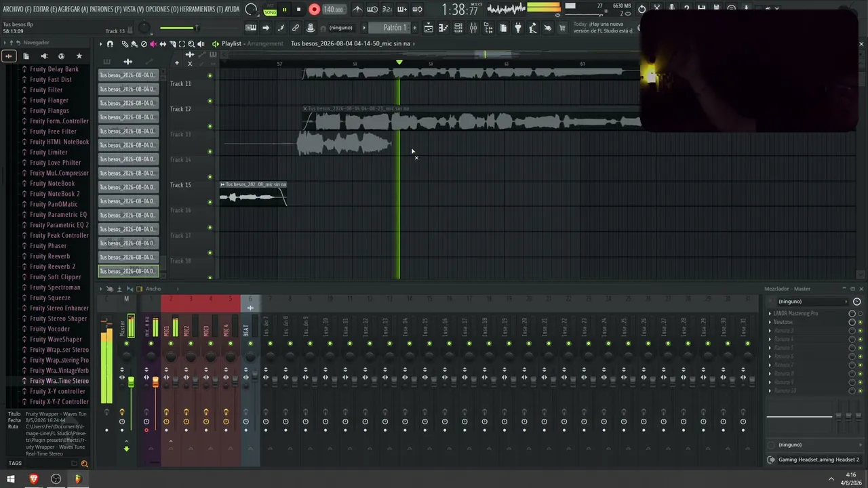Viewport: 868px width, 488px height.
Task: Open LANDR Mastering Pro slot menu arrow
Action: coord(770,314)
